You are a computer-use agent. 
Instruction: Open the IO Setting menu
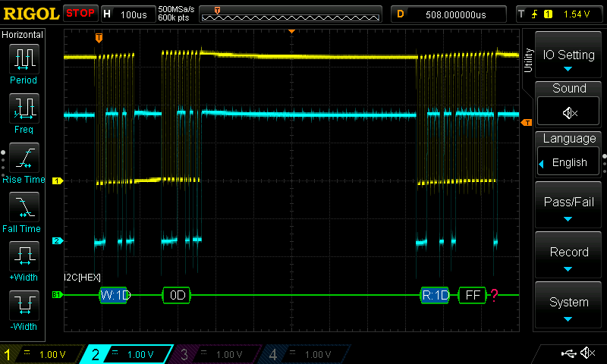coord(568,55)
